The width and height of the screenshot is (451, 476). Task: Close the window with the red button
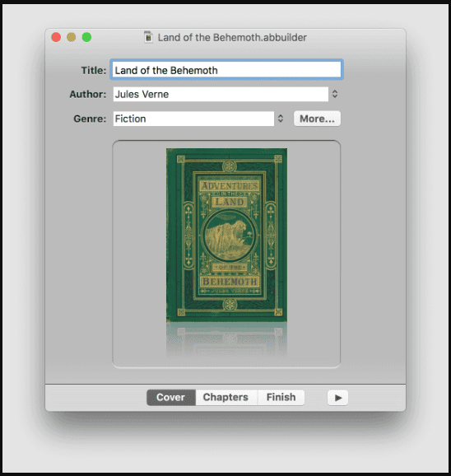pyautogui.click(x=56, y=37)
